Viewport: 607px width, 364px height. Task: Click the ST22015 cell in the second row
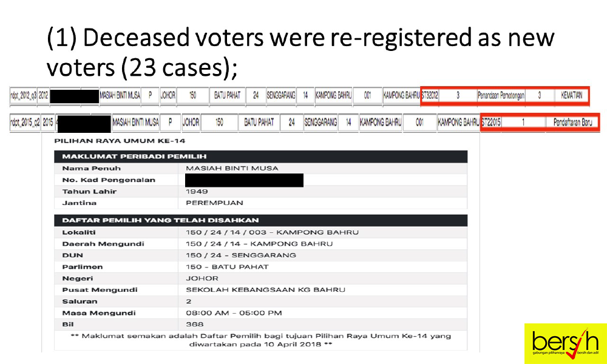(x=491, y=123)
